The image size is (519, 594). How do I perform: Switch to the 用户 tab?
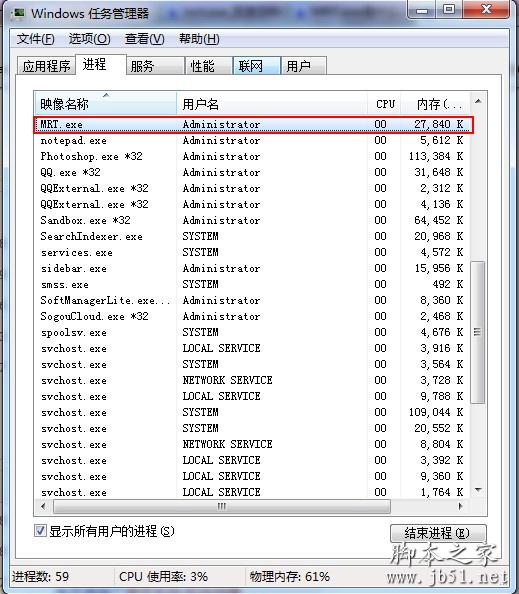coord(303,66)
